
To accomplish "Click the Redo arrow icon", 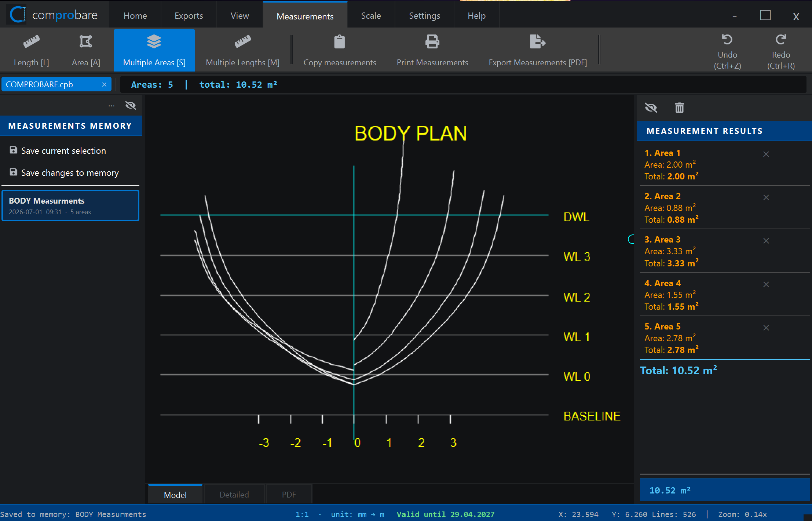I will click(x=781, y=39).
